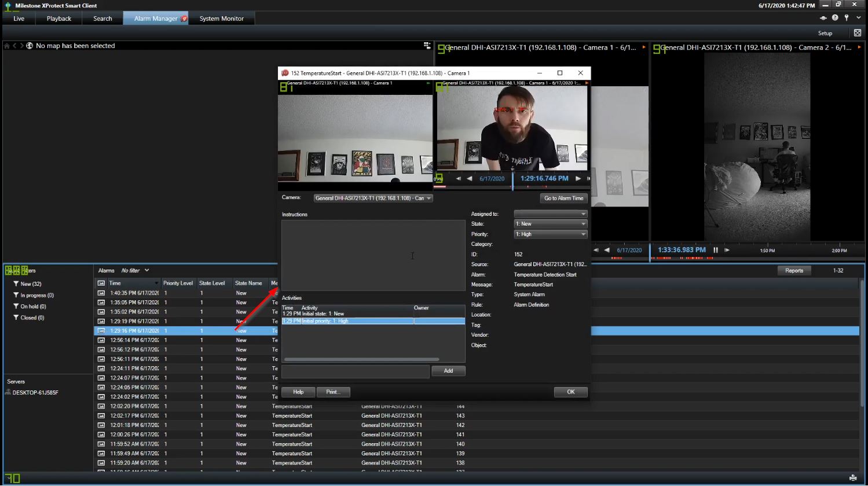This screenshot has height=486, width=868.
Task: Open the help question mark icon in top bar
Action: click(x=835, y=18)
